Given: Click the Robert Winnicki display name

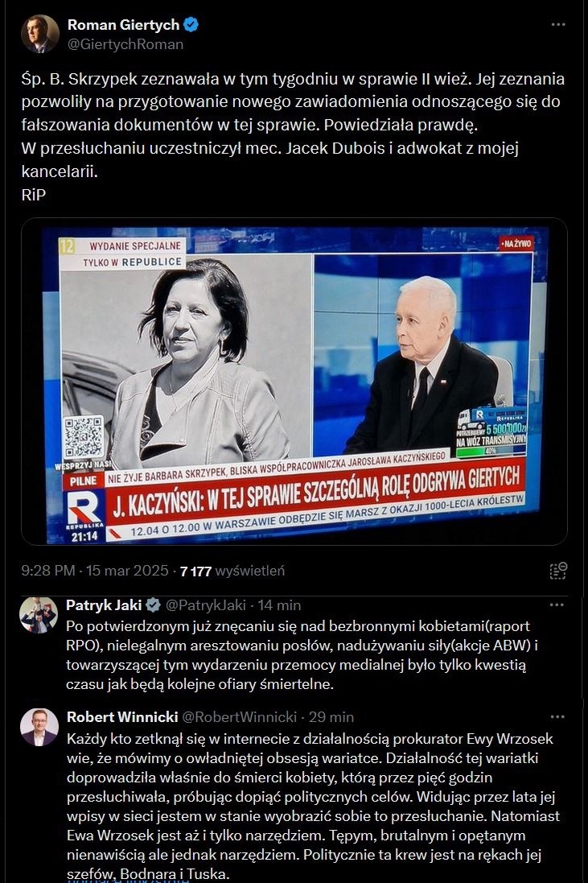Looking at the screenshot, I should [122, 717].
